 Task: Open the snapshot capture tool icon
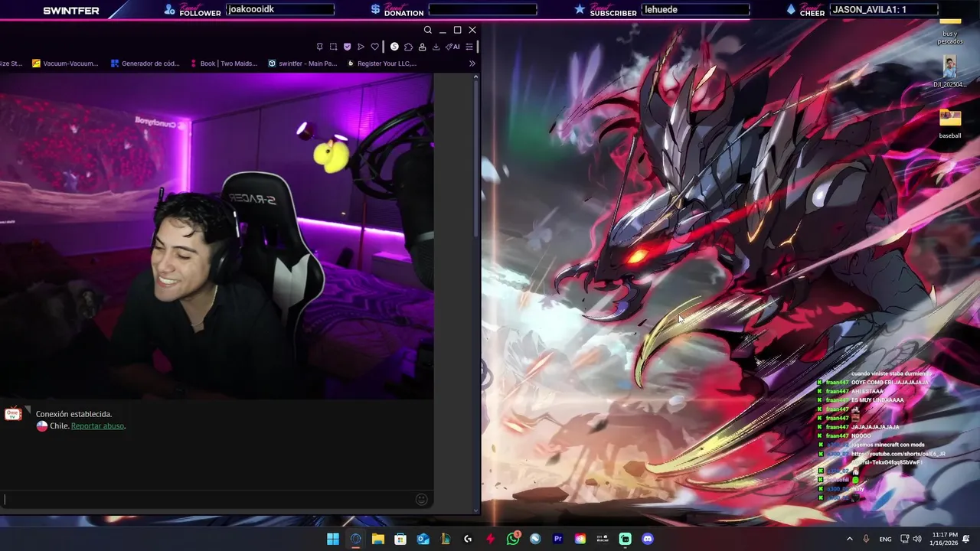(333, 47)
